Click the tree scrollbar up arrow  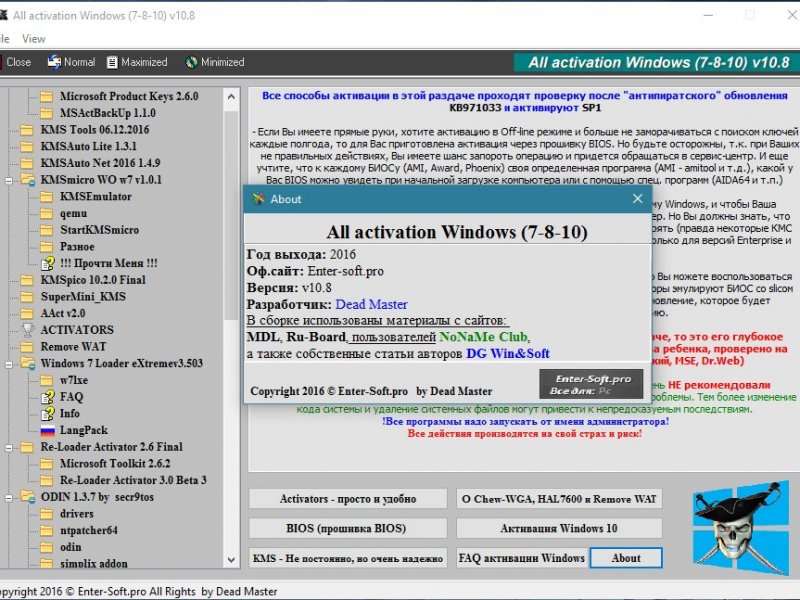pyautogui.click(x=231, y=96)
